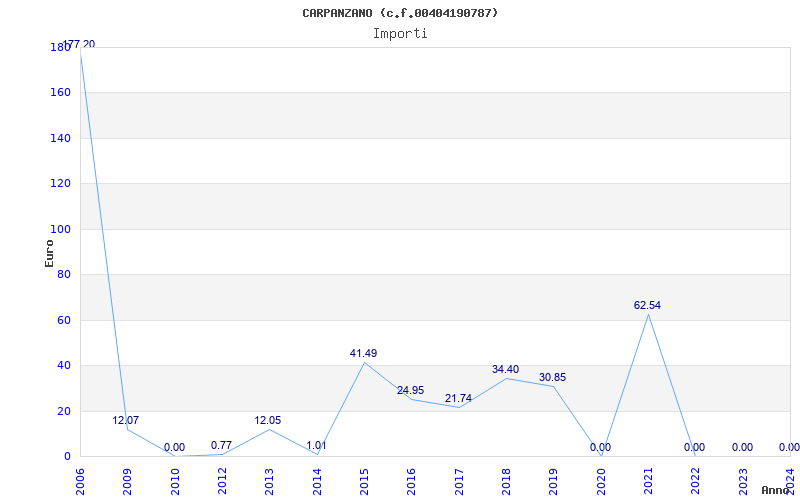Click the 40 value on Euro axis
The height and width of the screenshot is (500, 800).
pos(63,366)
